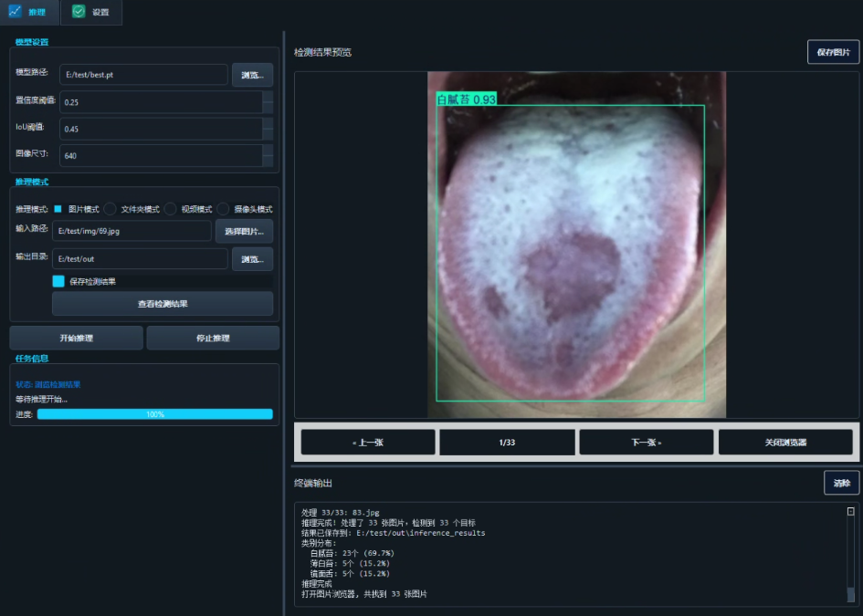Browse for the output directory
The height and width of the screenshot is (616, 863).
pyautogui.click(x=252, y=259)
